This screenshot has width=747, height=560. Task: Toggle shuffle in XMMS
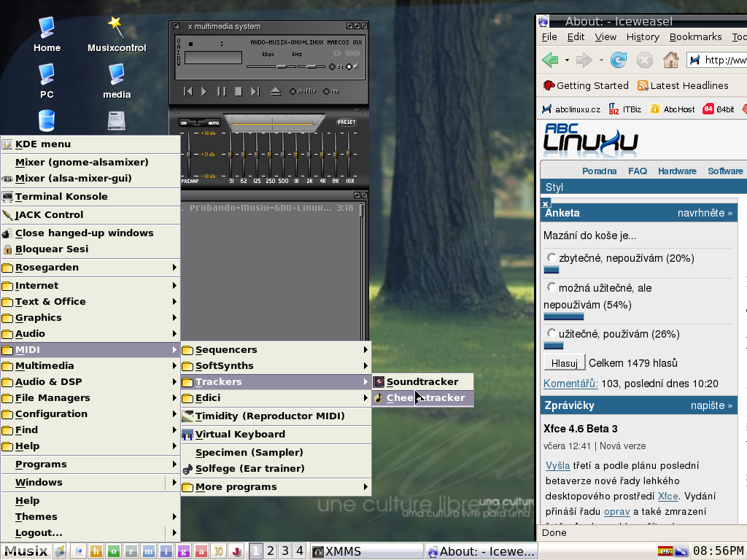pyautogui.click(x=303, y=91)
